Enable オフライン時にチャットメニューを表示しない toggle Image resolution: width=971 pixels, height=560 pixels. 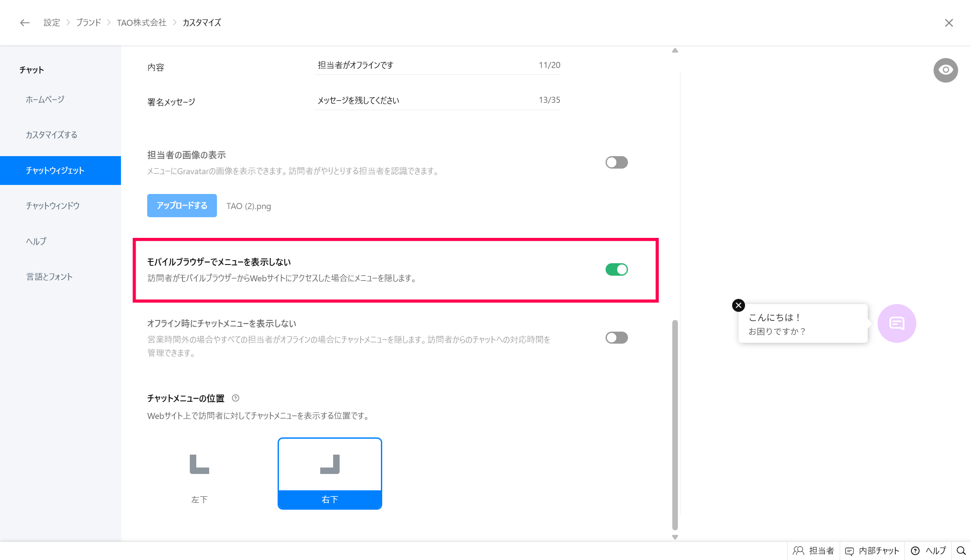coord(616,338)
